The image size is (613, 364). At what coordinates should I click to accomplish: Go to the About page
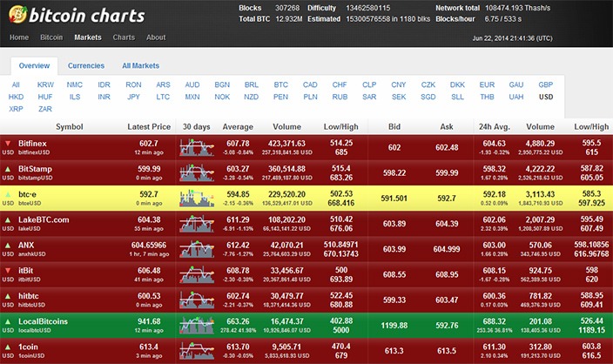(x=156, y=37)
